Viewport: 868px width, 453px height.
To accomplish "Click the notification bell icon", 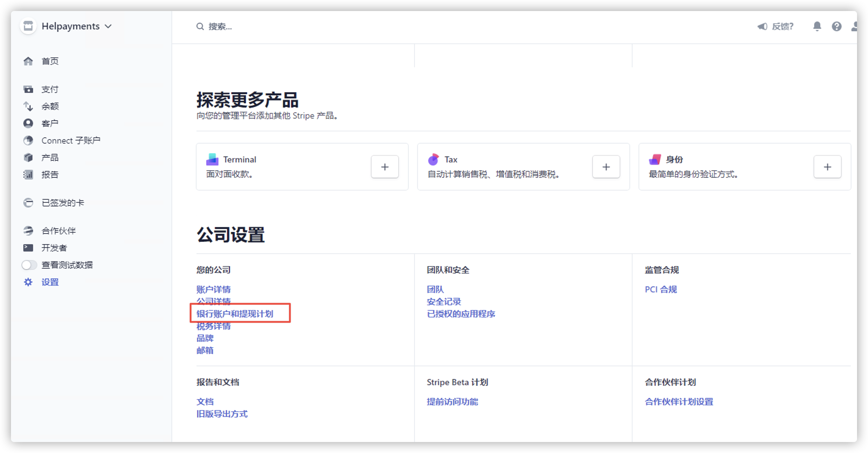I will click(817, 26).
